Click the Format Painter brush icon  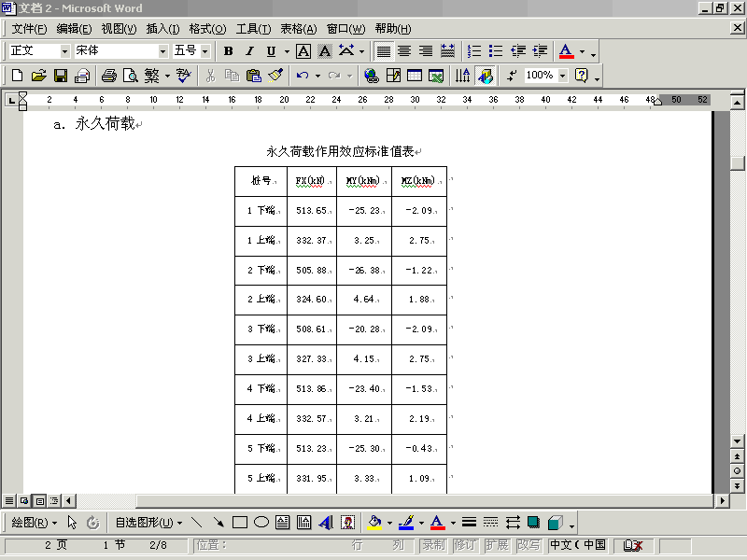275,76
